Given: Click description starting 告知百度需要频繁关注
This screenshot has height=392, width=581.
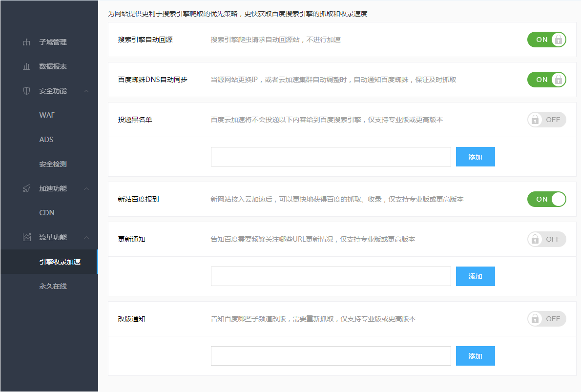Looking at the screenshot, I should coord(313,239).
